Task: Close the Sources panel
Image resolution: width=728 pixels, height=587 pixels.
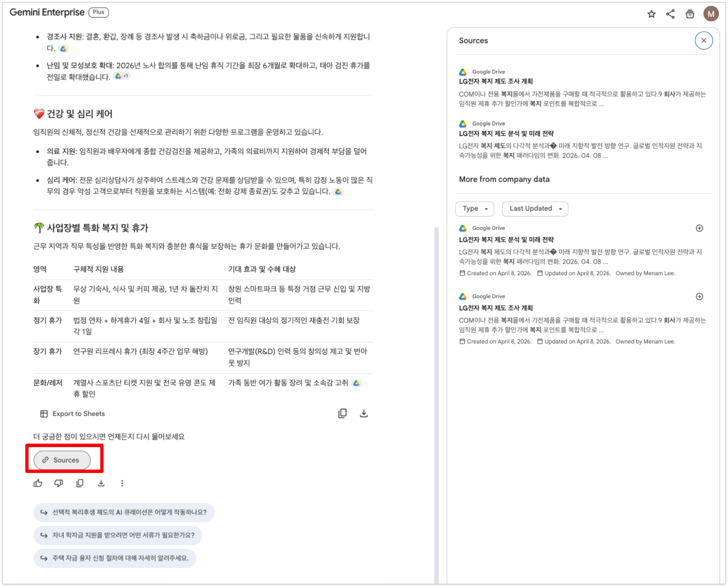Action: [704, 40]
